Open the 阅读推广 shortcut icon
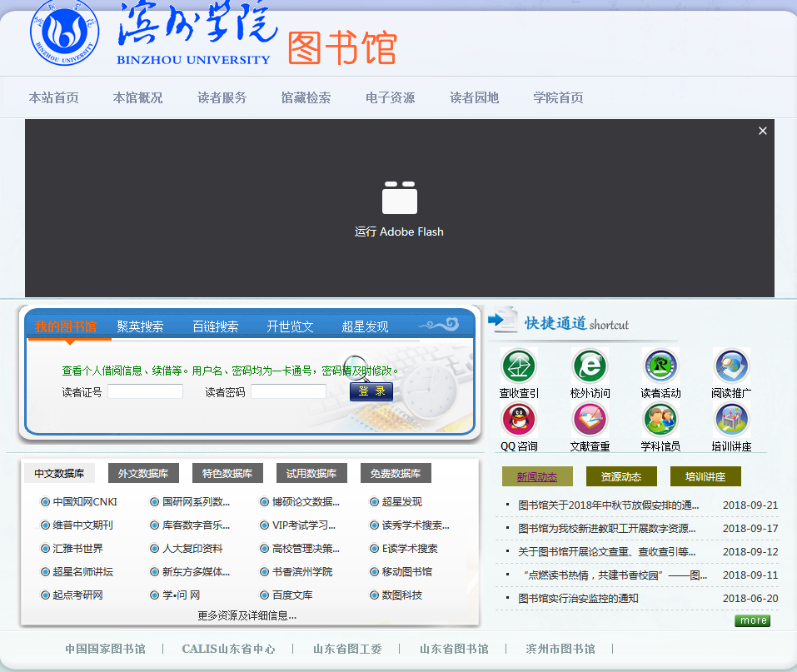797x672 pixels. [731, 367]
